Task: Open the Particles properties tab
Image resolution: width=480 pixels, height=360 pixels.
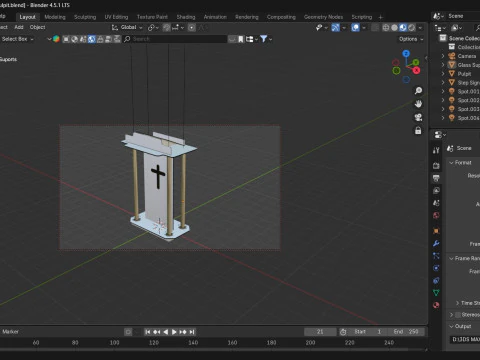Action: pyautogui.click(x=436, y=256)
